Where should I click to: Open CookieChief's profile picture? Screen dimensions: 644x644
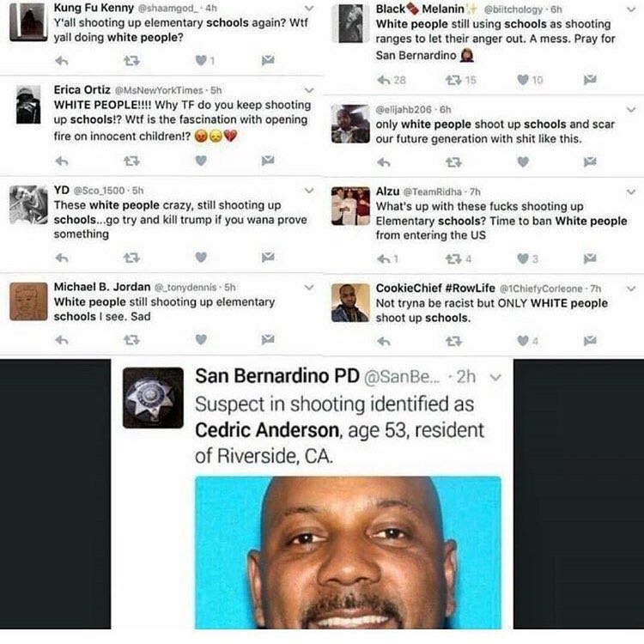click(x=350, y=303)
